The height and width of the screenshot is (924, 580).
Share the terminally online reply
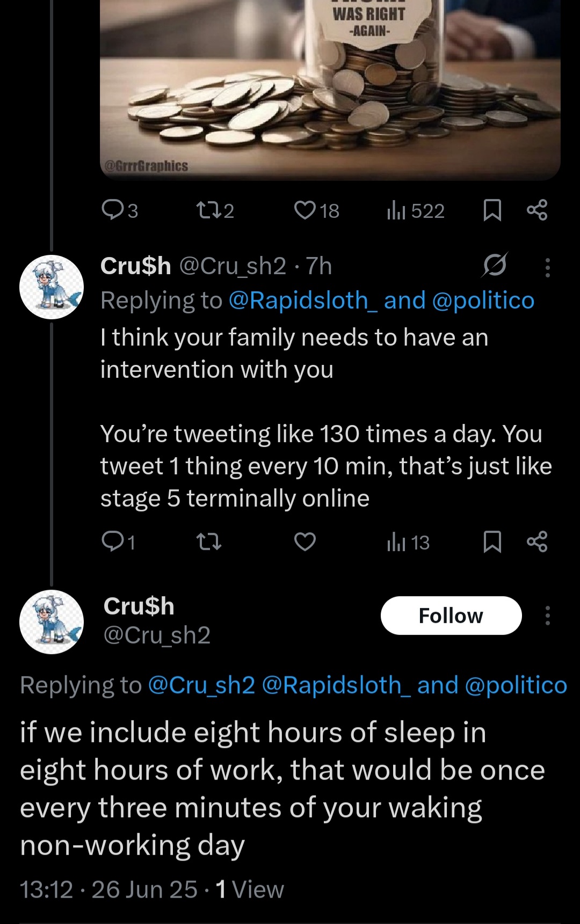point(537,541)
